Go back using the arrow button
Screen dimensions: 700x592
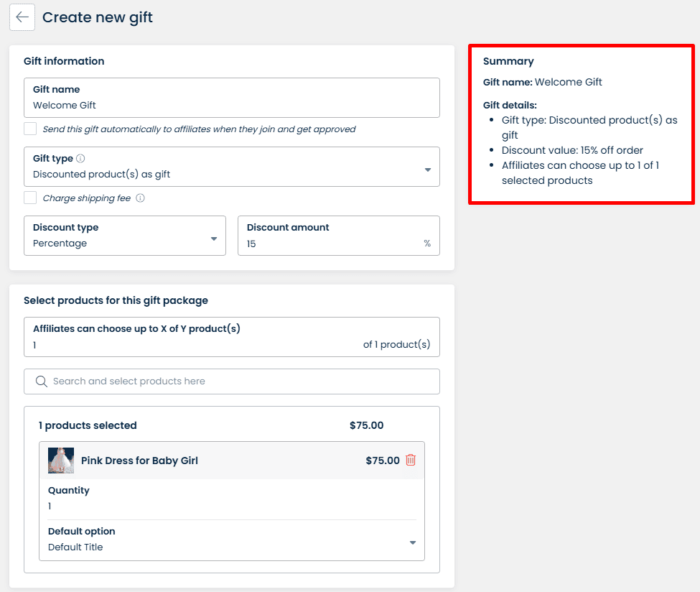(22, 17)
